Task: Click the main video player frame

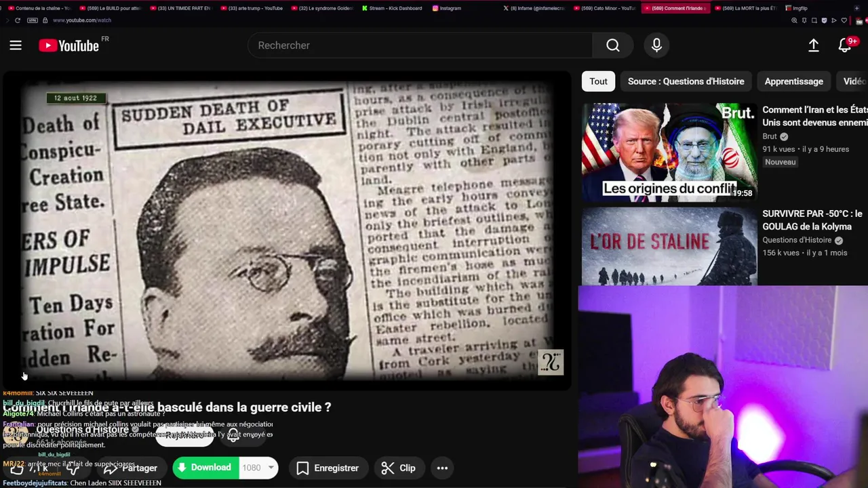Action: pos(285,230)
